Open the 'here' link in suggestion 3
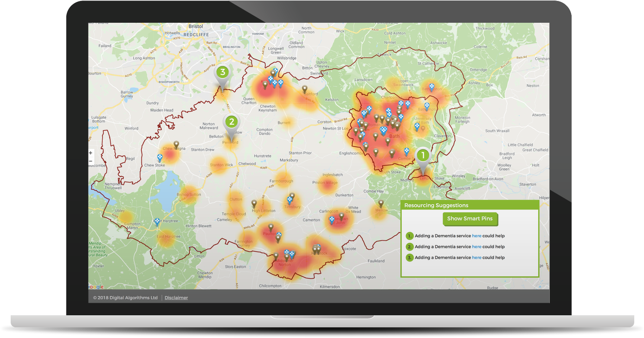Screen dimensions: 644x338 point(477,257)
